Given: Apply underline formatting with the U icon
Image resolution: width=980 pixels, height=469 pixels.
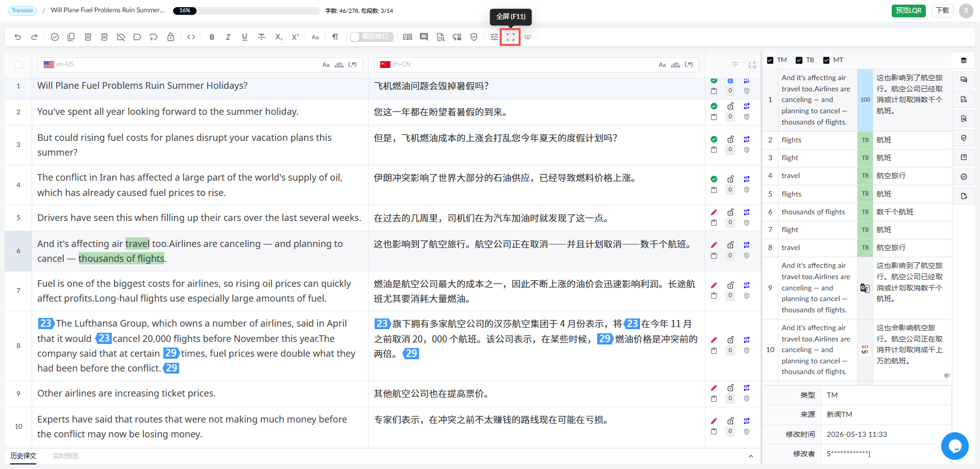Looking at the screenshot, I should tap(244, 37).
